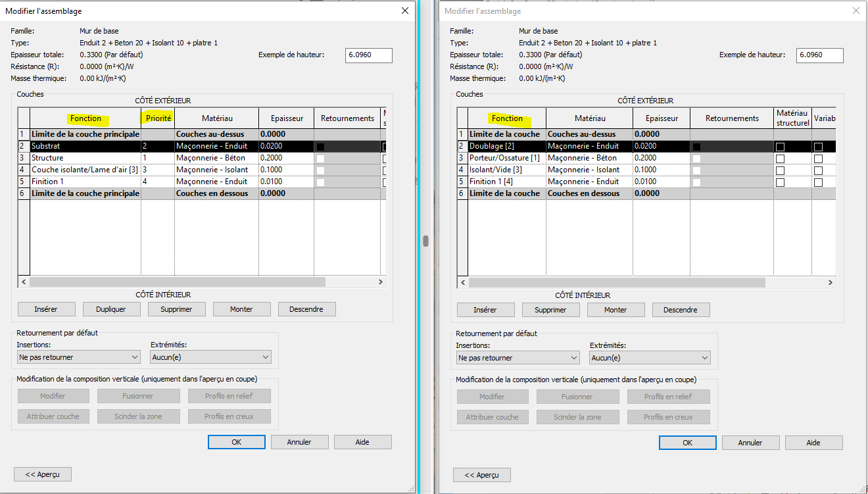
Task: Click the Dupliquer button
Action: [111, 309]
